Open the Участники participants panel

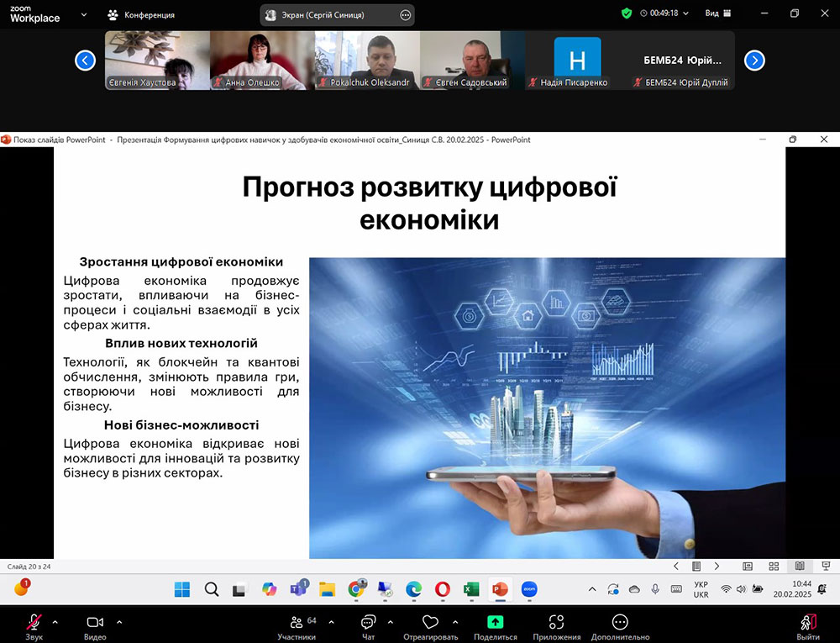(x=296, y=623)
